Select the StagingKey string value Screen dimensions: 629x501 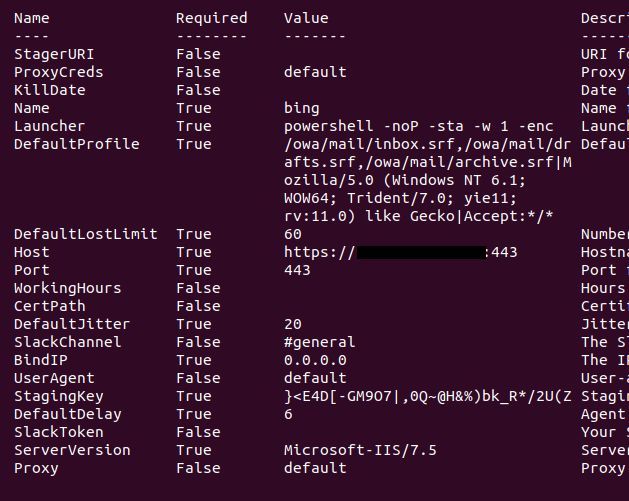[428, 396]
